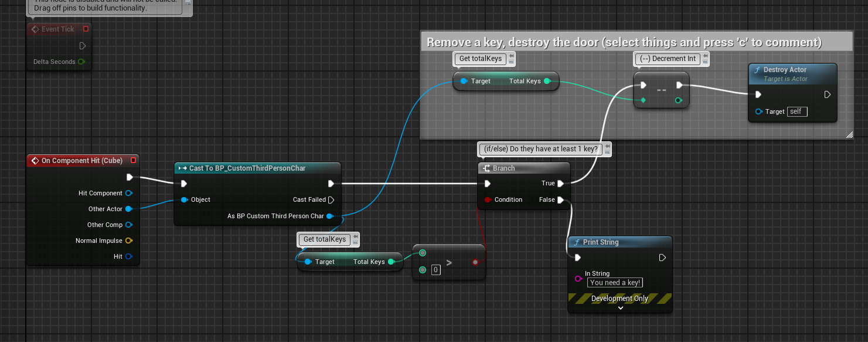Toggle the Decrement Int comment bubble pin button
868x342 pixels.
pyautogui.click(x=706, y=56)
